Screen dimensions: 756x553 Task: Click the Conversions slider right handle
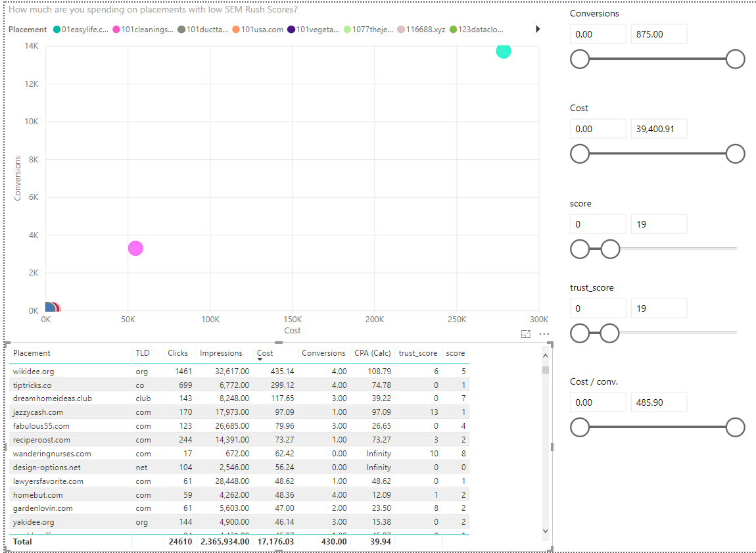click(x=735, y=59)
